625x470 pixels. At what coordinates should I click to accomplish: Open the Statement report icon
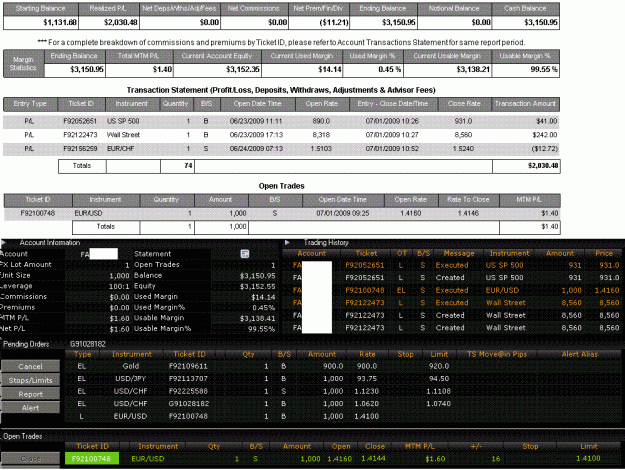coord(245,254)
